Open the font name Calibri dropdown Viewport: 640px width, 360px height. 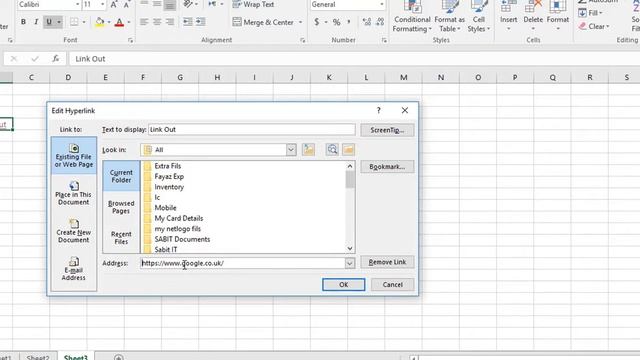[x=78, y=4]
